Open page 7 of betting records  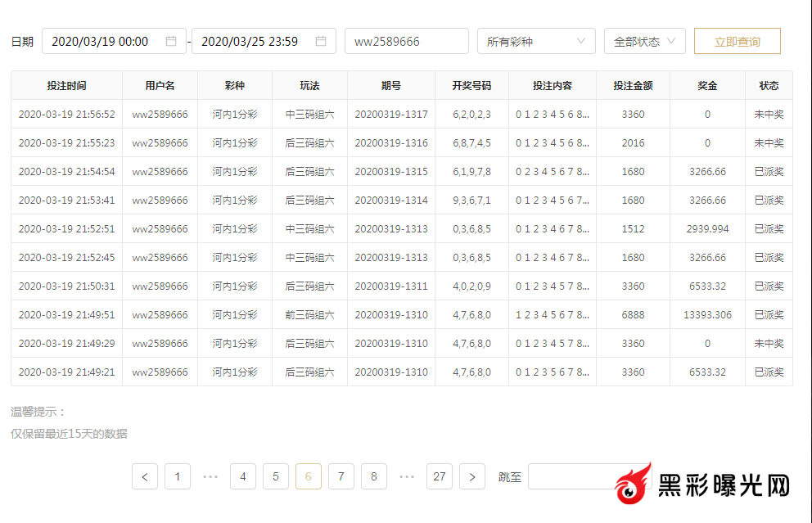click(x=341, y=476)
